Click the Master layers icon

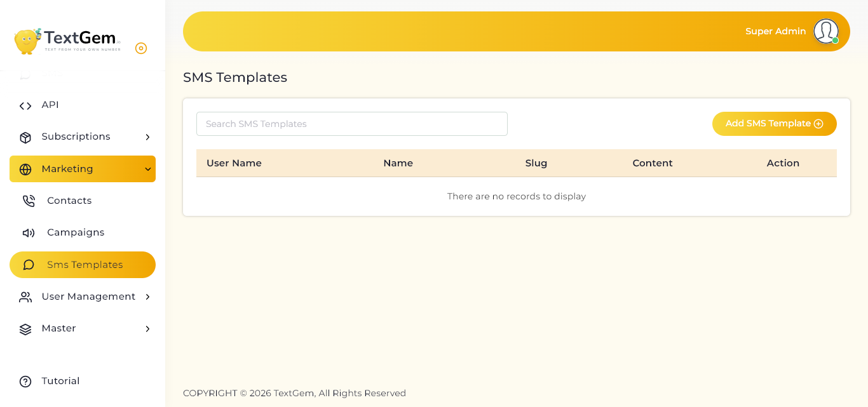click(x=25, y=329)
